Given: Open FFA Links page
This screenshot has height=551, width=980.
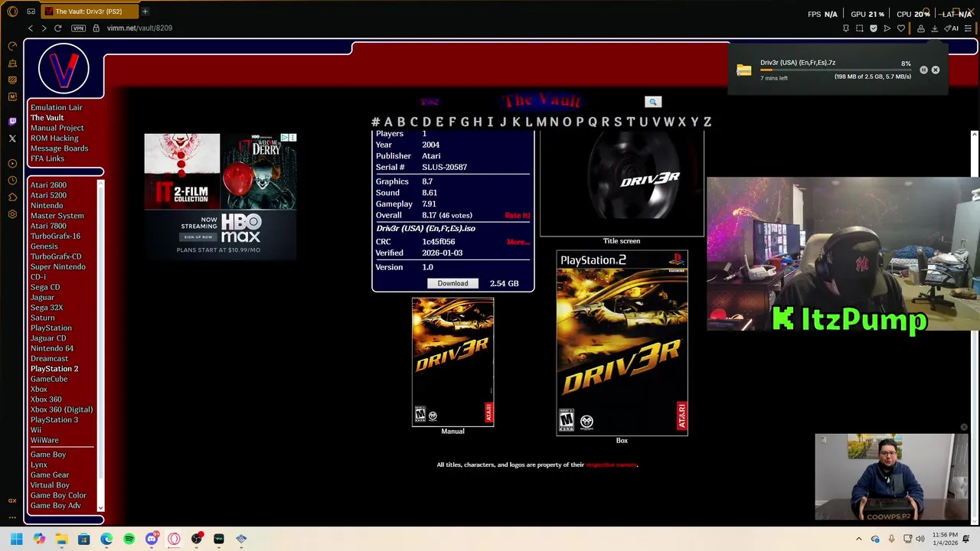Looking at the screenshot, I should pyautogui.click(x=47, y=158).
